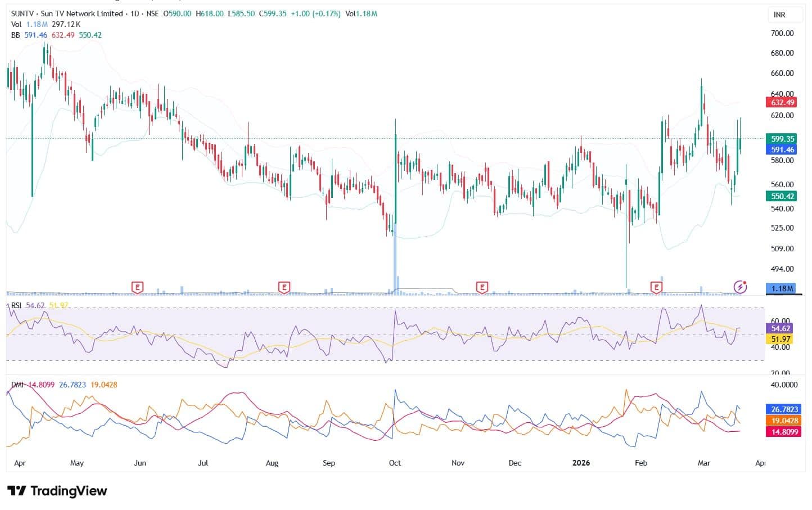
Task: Select the 40.00 RSI scale label
Action: [780, 347]
